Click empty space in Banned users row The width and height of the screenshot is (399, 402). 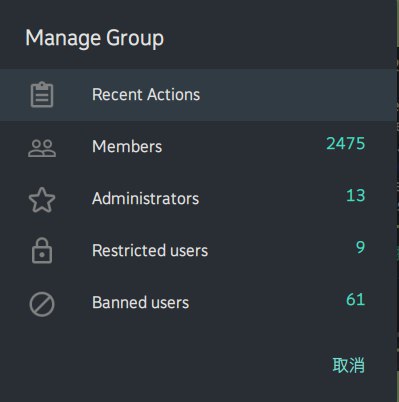pyautogui.click(x=267, y=303)
